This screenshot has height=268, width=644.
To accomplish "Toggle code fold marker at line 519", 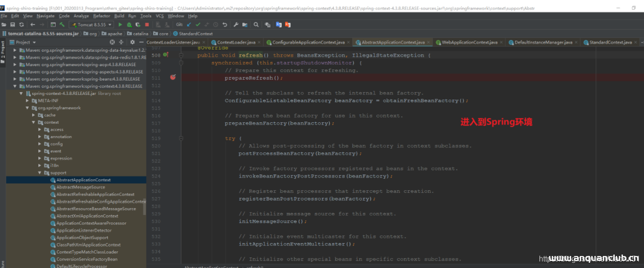I will tap(180, 138).
